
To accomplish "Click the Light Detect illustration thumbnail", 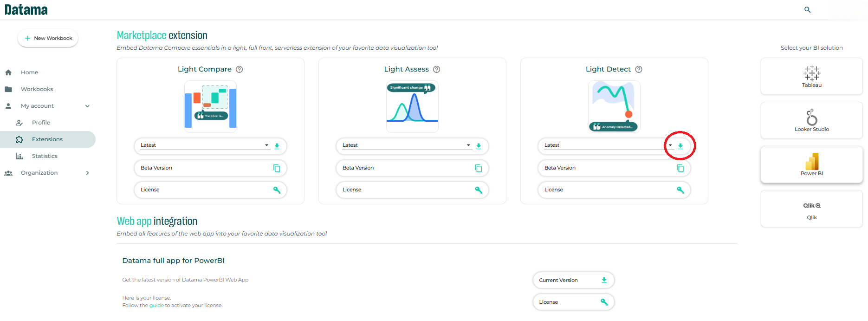I will point(614,107).
